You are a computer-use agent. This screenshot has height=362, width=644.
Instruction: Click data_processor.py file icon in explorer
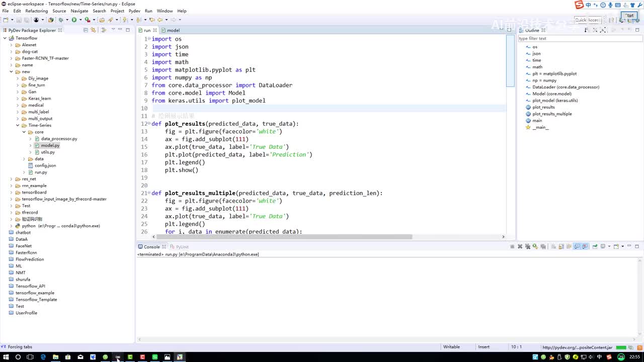[x=37, y=139]
